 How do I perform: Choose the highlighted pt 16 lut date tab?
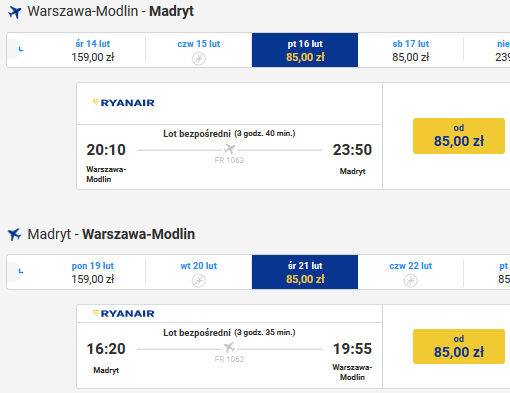click(305, 50)
